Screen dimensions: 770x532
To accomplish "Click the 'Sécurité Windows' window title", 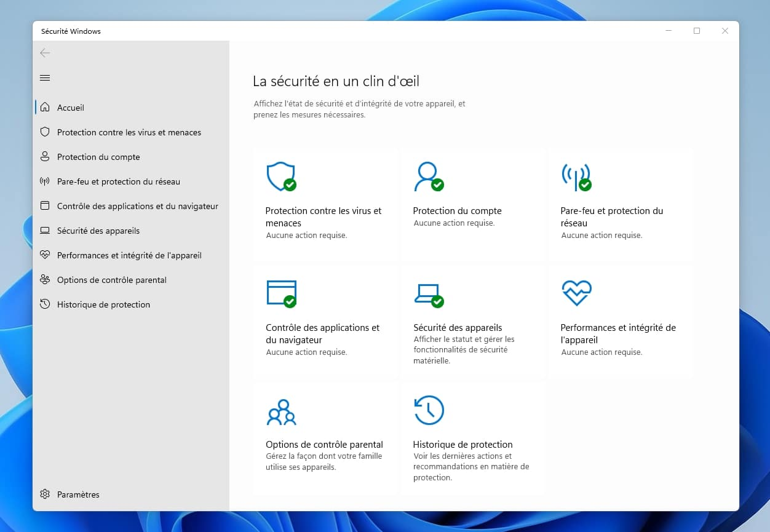I will [71, 31].
